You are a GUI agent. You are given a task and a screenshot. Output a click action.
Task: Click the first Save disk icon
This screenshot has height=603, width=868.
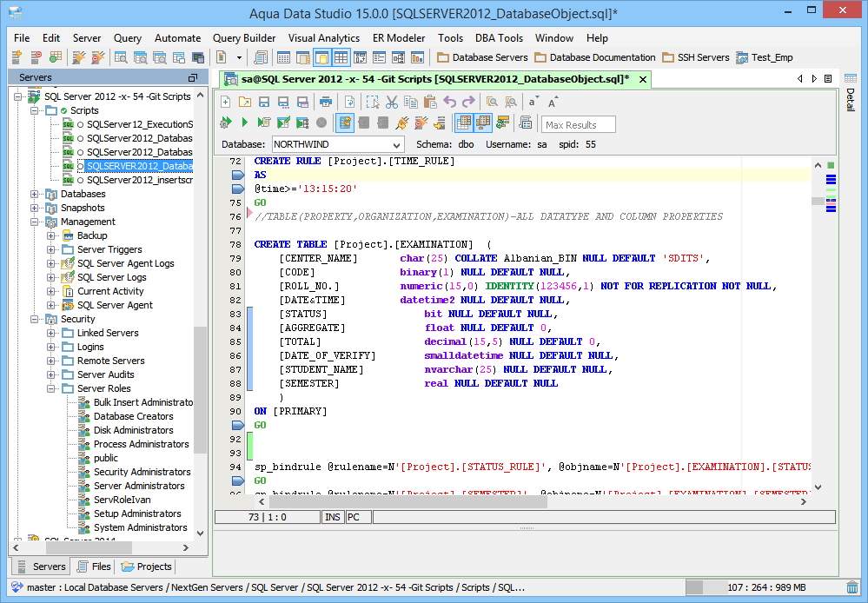coord(264,102)
